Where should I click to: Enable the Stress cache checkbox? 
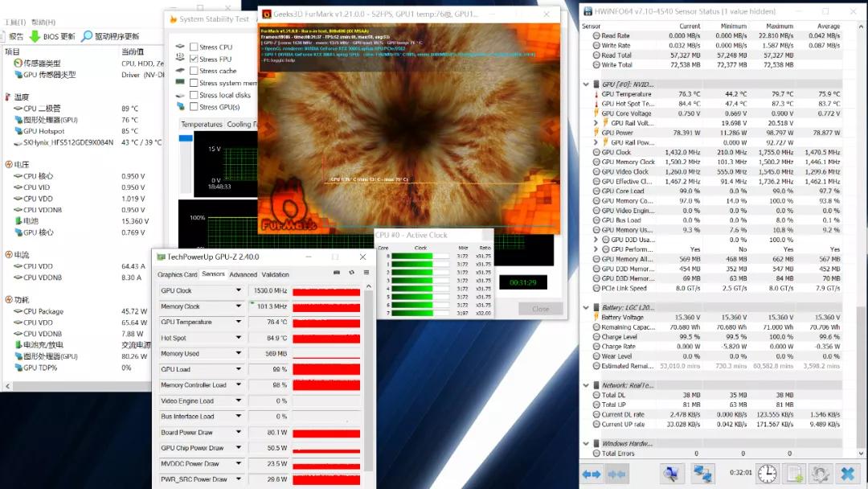coord(194,71)
